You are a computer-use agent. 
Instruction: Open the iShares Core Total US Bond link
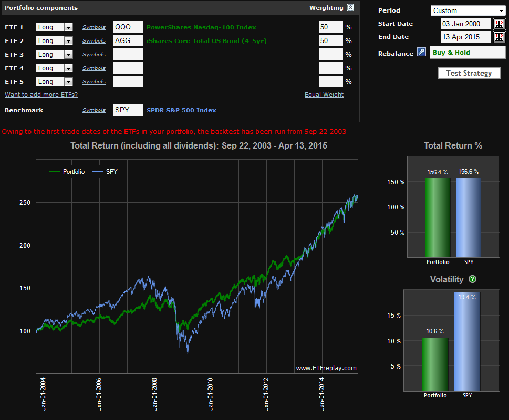[x=206, y=41]
